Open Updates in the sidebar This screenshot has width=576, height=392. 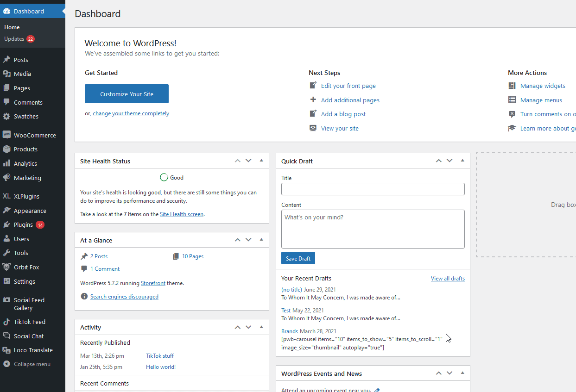point(14,39)
